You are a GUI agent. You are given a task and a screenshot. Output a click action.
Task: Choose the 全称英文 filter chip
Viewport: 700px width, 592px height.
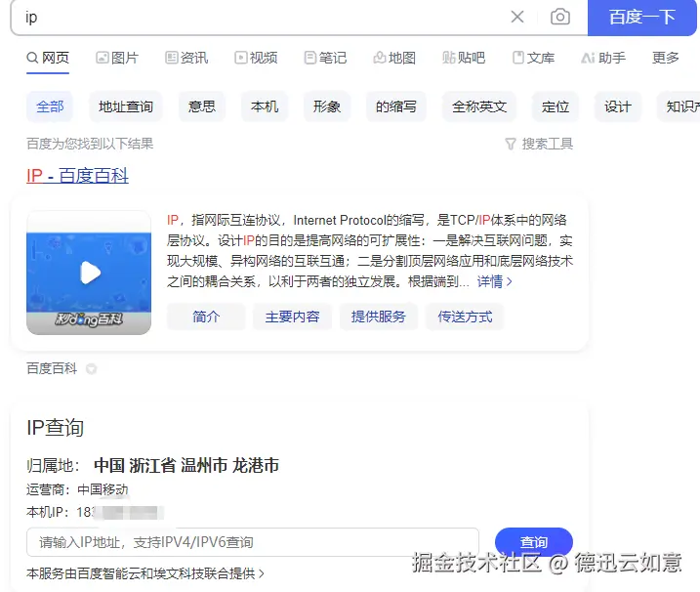[x=479, y=106]
